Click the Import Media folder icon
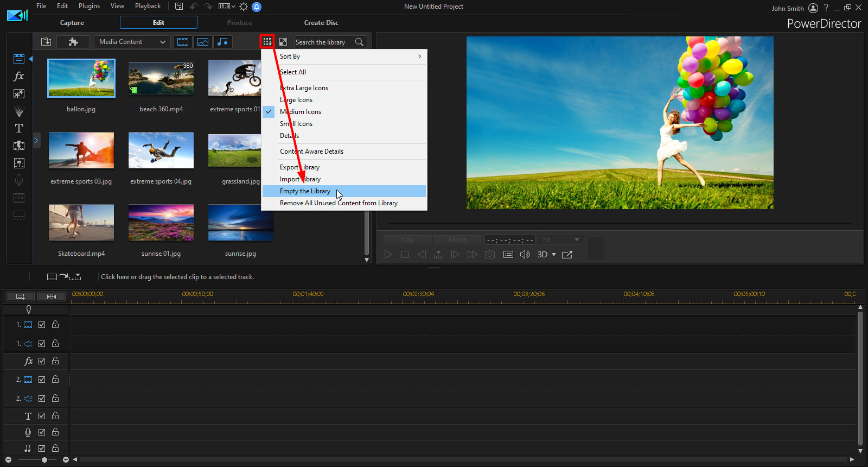This screenshot has height=467, width=868. (46, 42)
